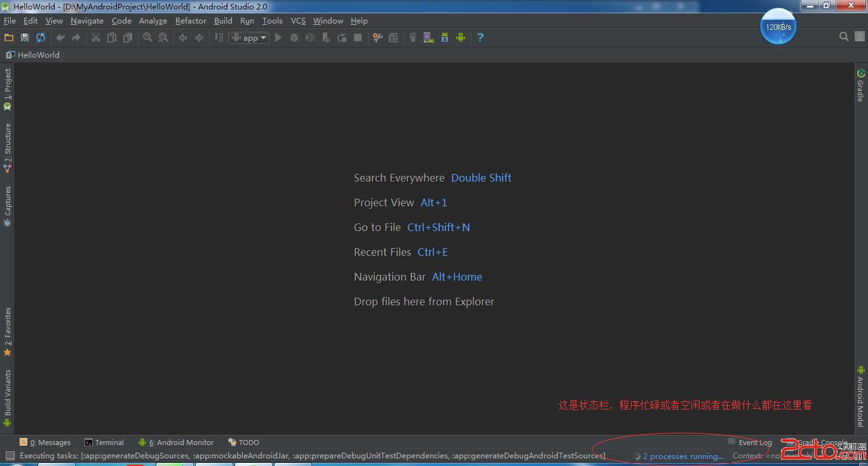868x466 pixels.
Task: Open the Build Variants side panel
Action: (x=8, y=397)
